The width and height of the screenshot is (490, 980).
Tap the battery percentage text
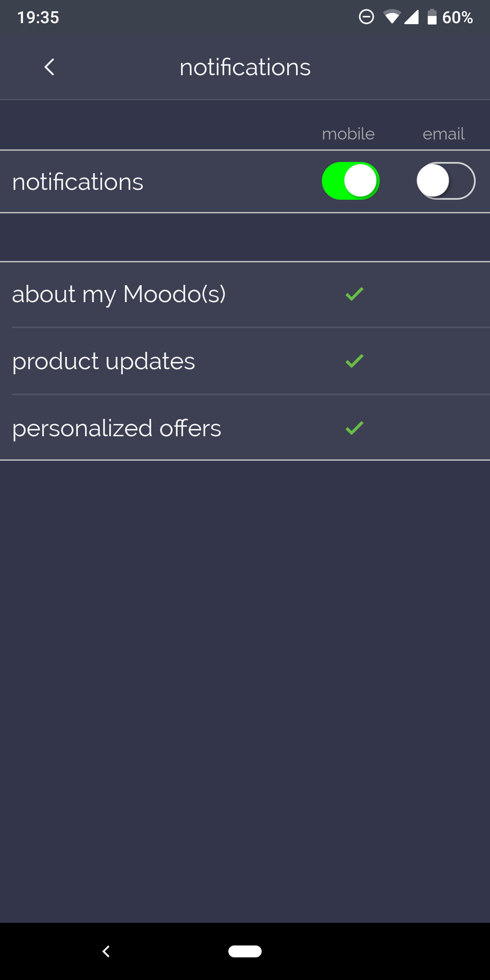pyautogui.click(x=459, y=17)
